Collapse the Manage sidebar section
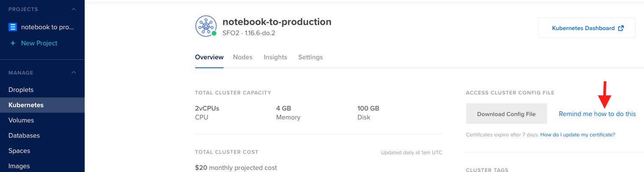This screenshot has width=644, height=172. [x=74, y=73]
